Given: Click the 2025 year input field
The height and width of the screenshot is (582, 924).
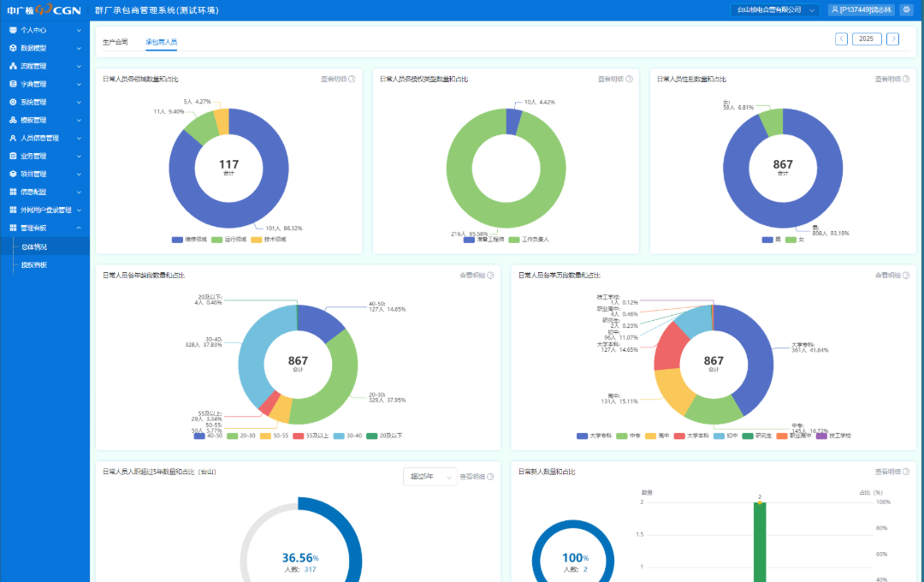Looking at the screenshot, I should point(867,39).
